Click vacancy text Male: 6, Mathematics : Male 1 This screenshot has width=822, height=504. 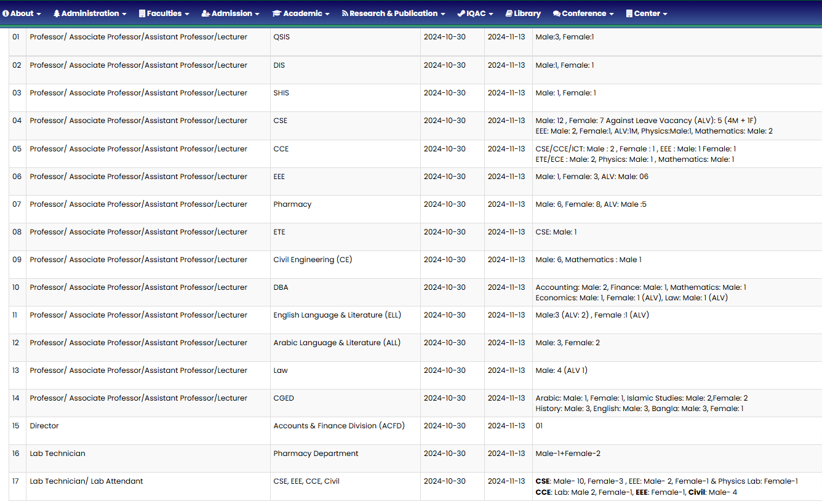[x=589, y=260]
